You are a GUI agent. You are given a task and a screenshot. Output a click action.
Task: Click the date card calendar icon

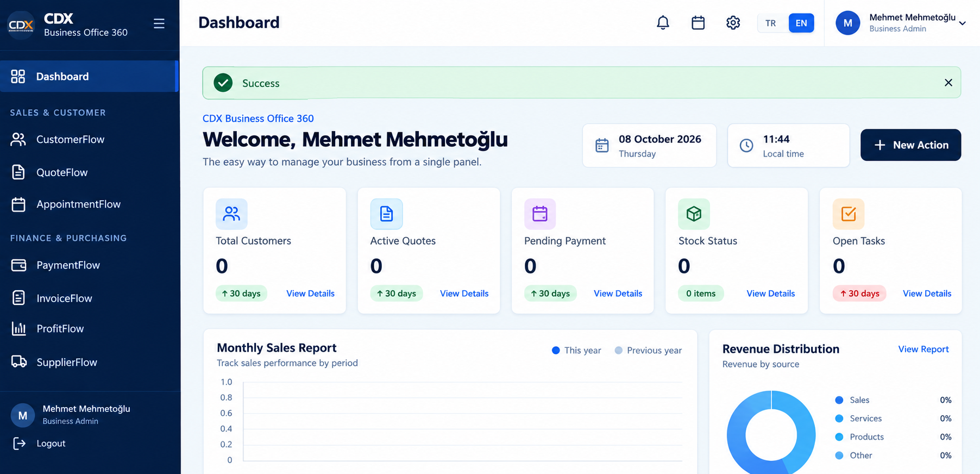pyautogui.click(x=602, y=145)
